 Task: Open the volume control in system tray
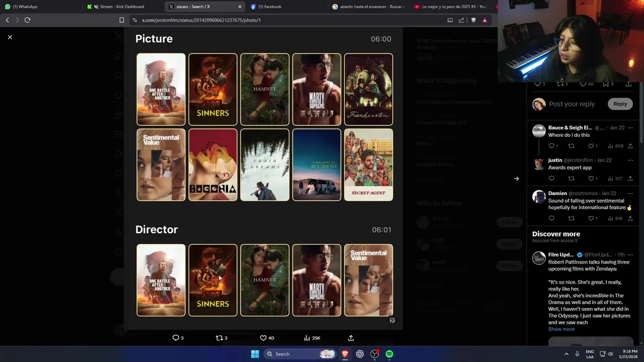610,354
